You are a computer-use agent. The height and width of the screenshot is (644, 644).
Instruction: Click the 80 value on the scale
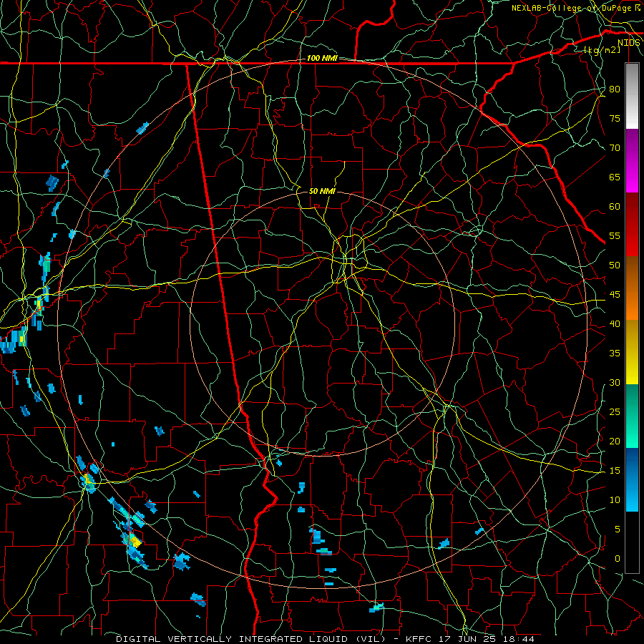tap(615, 89)
